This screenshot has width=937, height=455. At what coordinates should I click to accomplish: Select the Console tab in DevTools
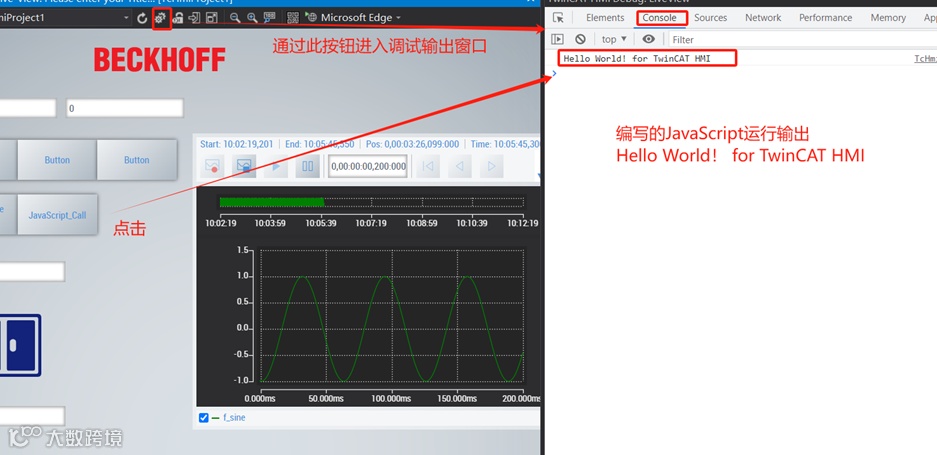pyautogui.click(x=660, y=18)
